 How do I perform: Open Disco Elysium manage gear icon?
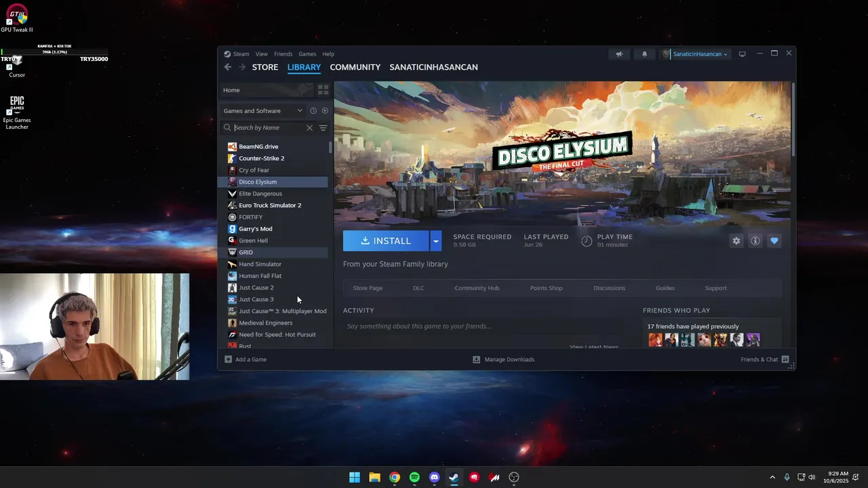coord(736,241)
